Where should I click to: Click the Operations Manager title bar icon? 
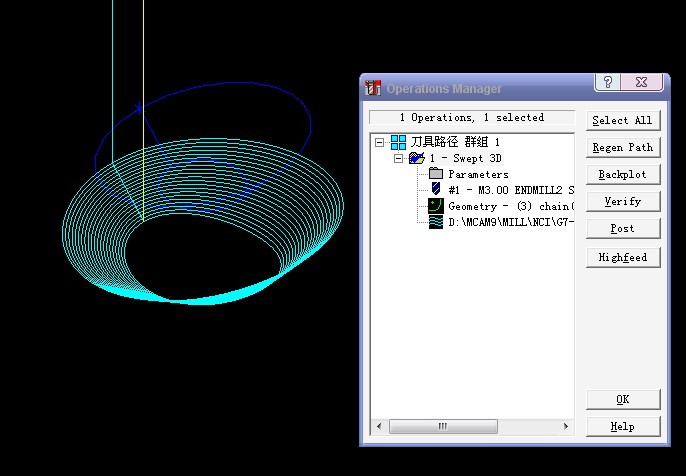point(373,88)
